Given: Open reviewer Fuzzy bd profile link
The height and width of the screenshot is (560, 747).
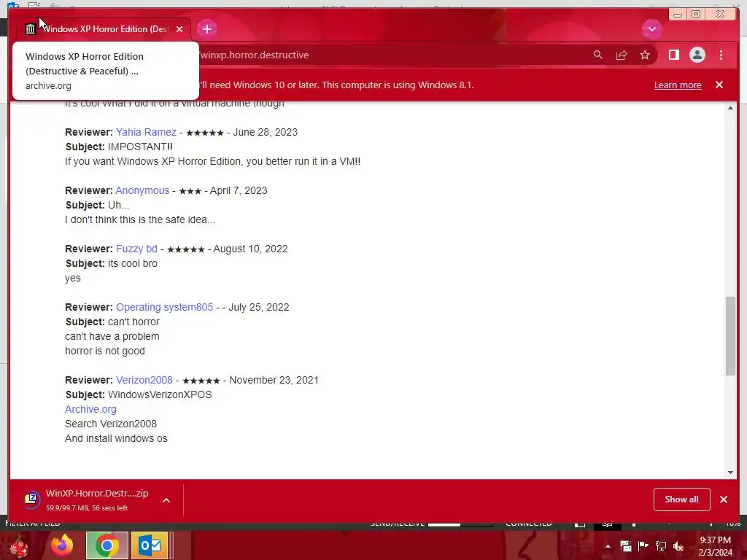Looking at the screenshot, I should (x=136, y=249).
